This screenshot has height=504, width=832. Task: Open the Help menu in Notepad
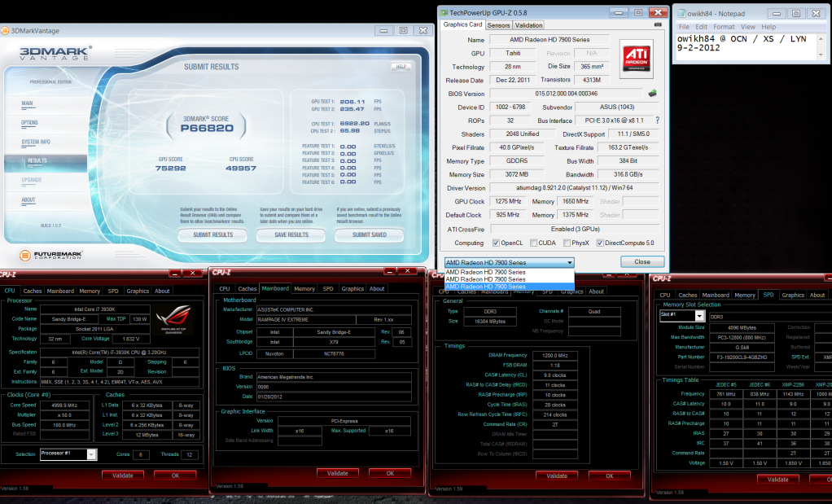pyautogui.click(x=769, y=27)
